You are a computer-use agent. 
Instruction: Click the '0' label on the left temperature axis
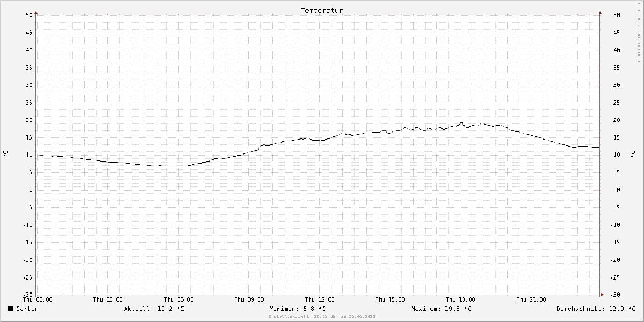(x=31, y=190)
